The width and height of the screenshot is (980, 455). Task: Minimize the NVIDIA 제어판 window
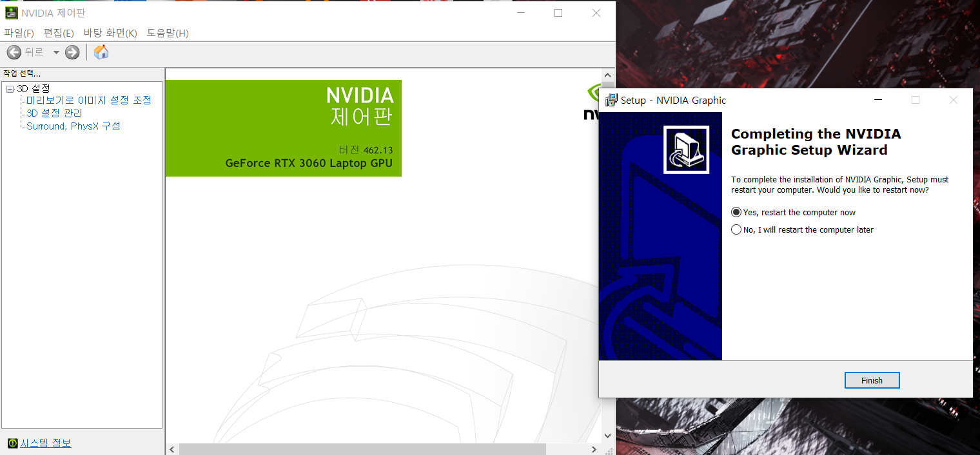[520, 13]
